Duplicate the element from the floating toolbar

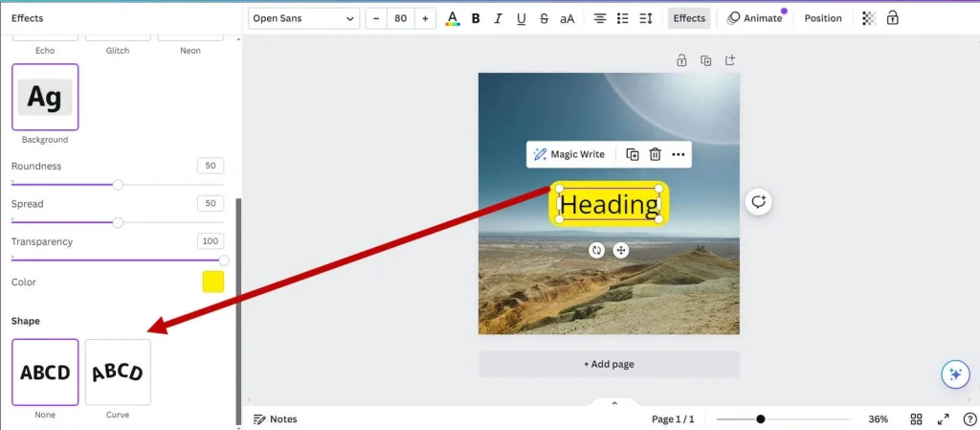[633, 154]
